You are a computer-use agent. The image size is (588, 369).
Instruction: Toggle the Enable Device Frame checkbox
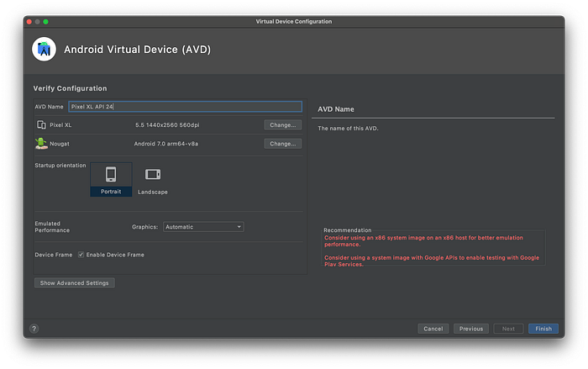click(x=81, y=255)
